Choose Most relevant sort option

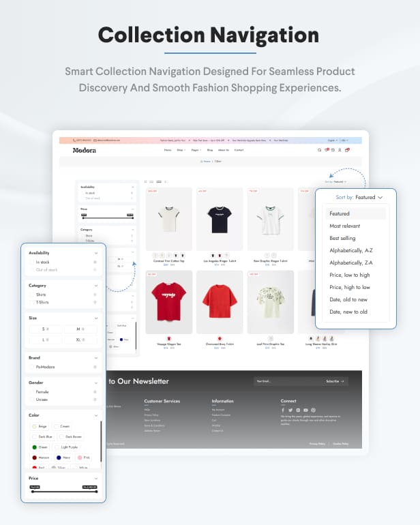click(344, 226)
